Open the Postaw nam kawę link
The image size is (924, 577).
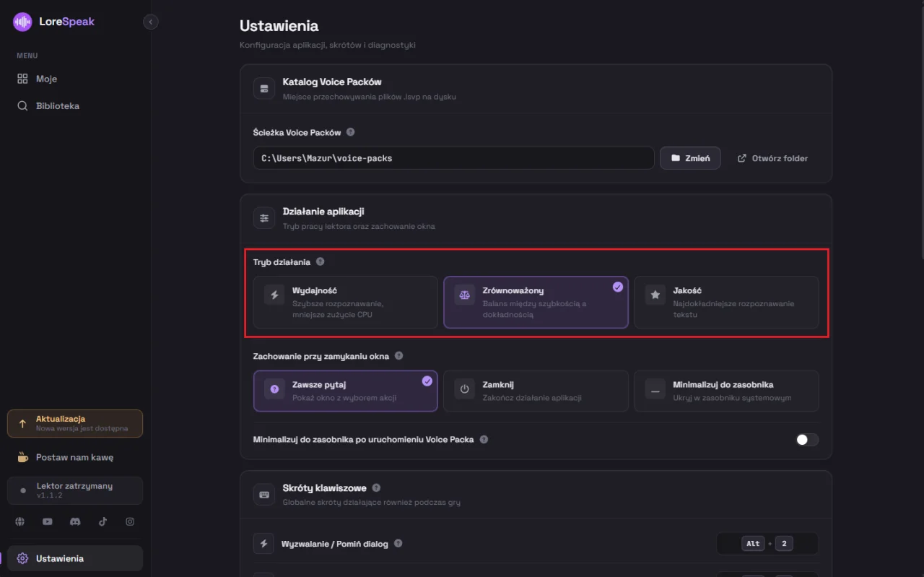coord(75,457)
